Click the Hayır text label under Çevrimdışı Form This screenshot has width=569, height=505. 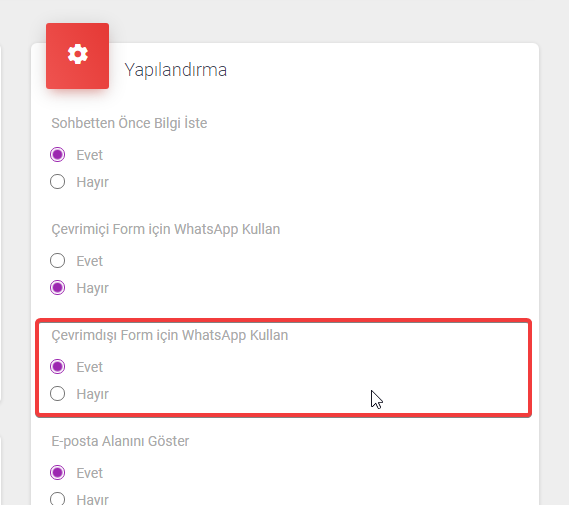point(93,394)
